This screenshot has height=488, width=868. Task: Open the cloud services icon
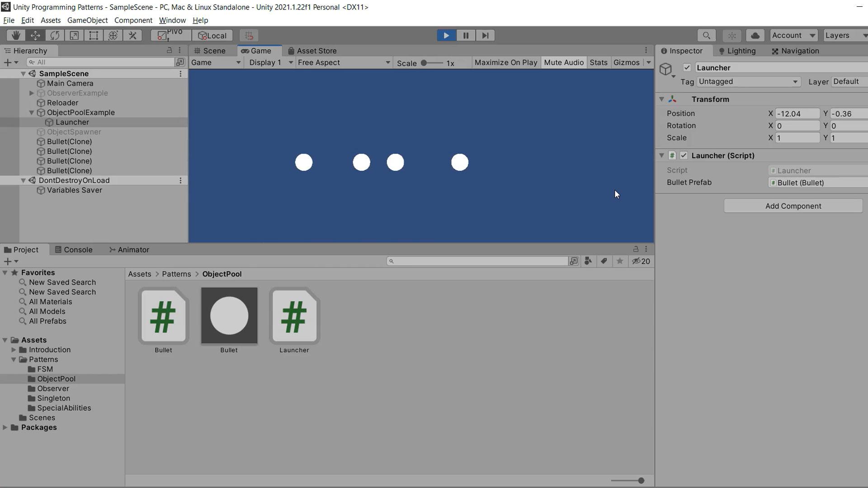tap(755, 35)
